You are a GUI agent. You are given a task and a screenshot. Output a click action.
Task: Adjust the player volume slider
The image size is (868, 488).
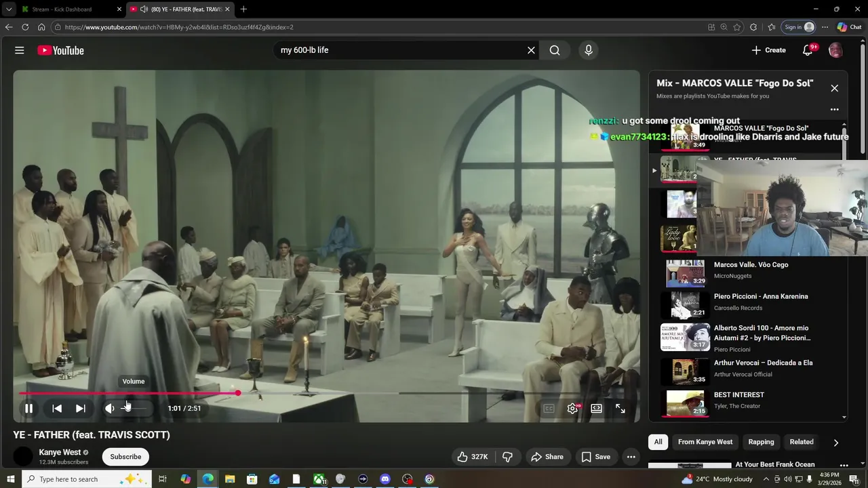[134, 408]
